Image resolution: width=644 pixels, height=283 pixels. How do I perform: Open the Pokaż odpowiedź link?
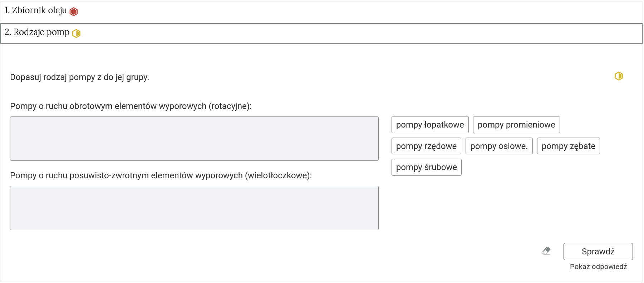point(598,267)
